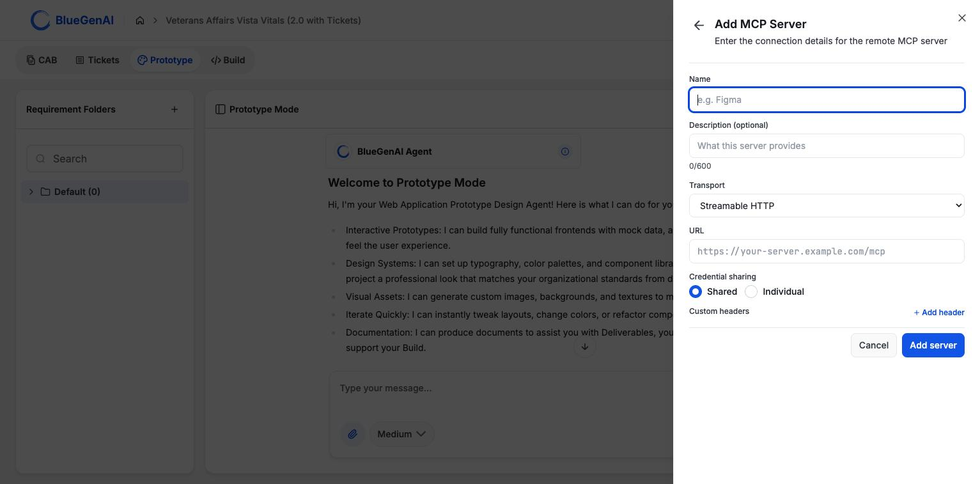This screenshot has width=980, height=484.
Task: Focus the Name input field
Action: [827, 100]
